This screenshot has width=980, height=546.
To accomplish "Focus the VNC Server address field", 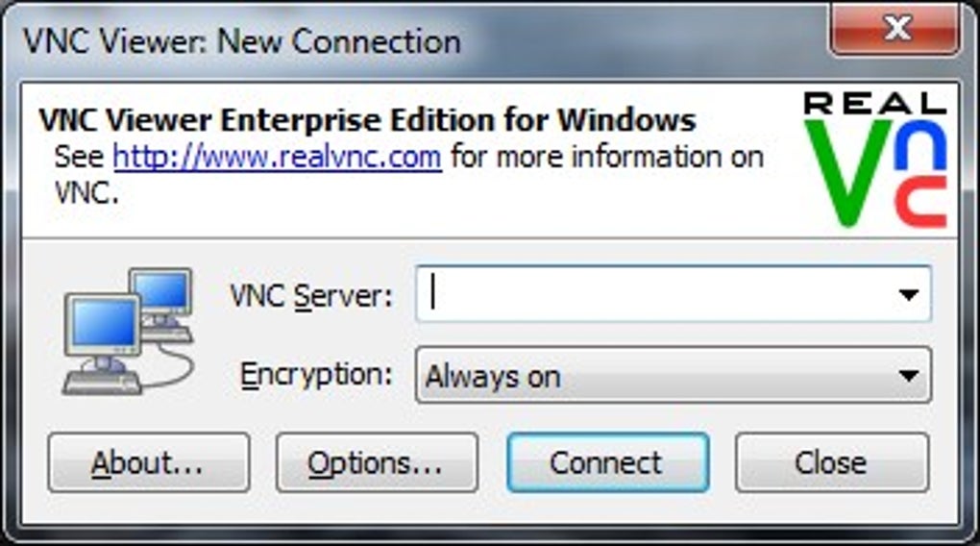I will tap(653, 294).
